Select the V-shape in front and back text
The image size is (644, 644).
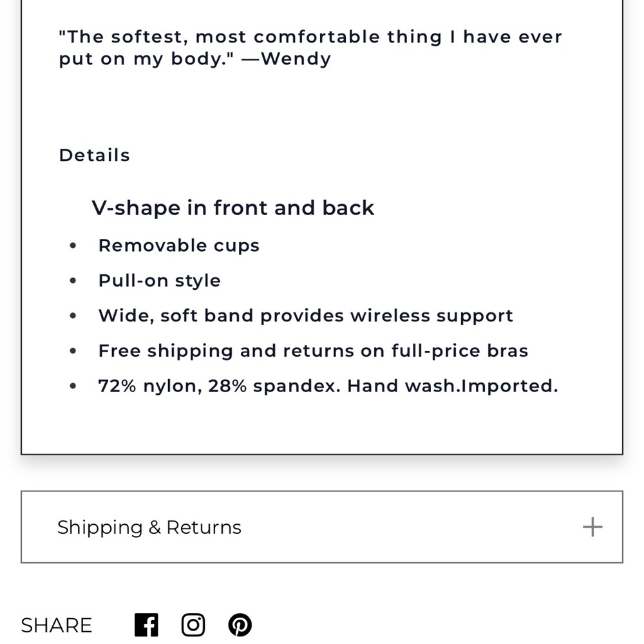[x=232, y=208]
